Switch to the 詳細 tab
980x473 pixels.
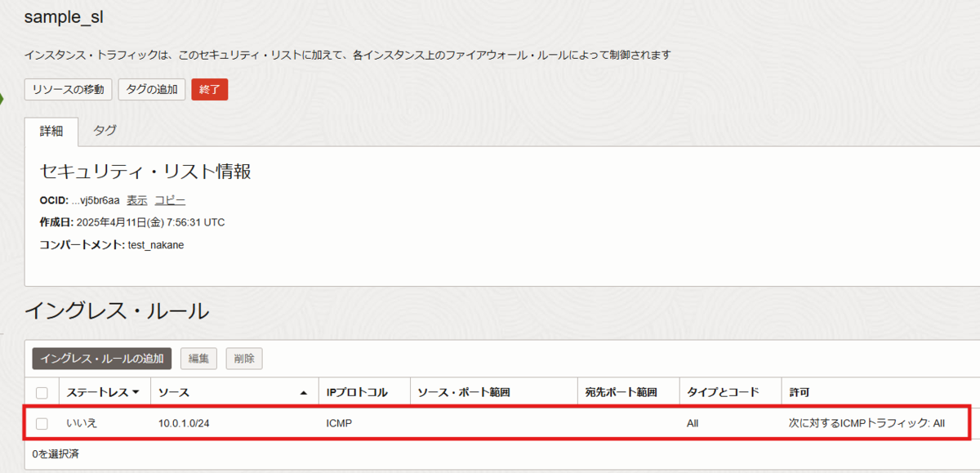(x=51, y=132)
